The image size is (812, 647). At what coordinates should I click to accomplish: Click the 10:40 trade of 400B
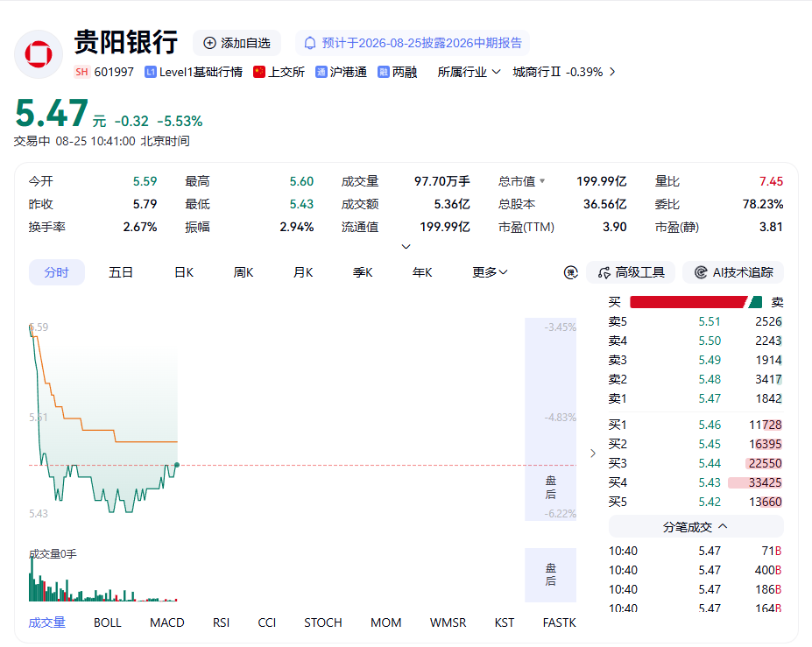[695, 571]
